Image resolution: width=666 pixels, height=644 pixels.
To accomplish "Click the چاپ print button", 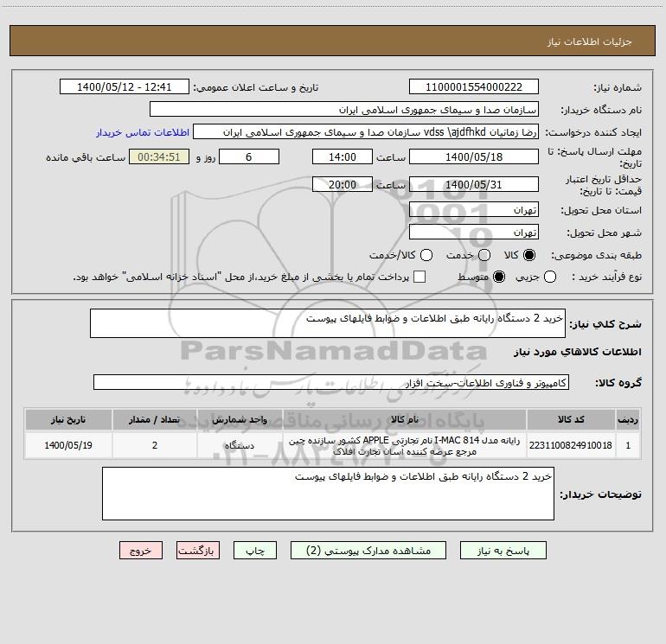I will click(x=255, y=550).
